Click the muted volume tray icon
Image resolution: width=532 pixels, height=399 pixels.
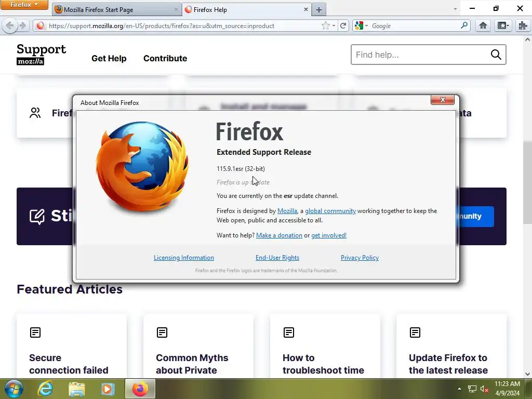(x=484, y=389)
